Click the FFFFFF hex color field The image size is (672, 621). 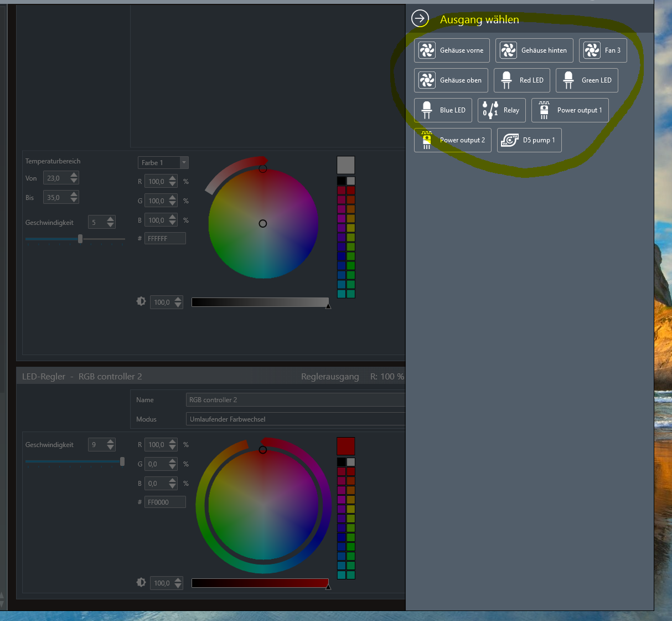pyautogui.click(x=165, y=239)
